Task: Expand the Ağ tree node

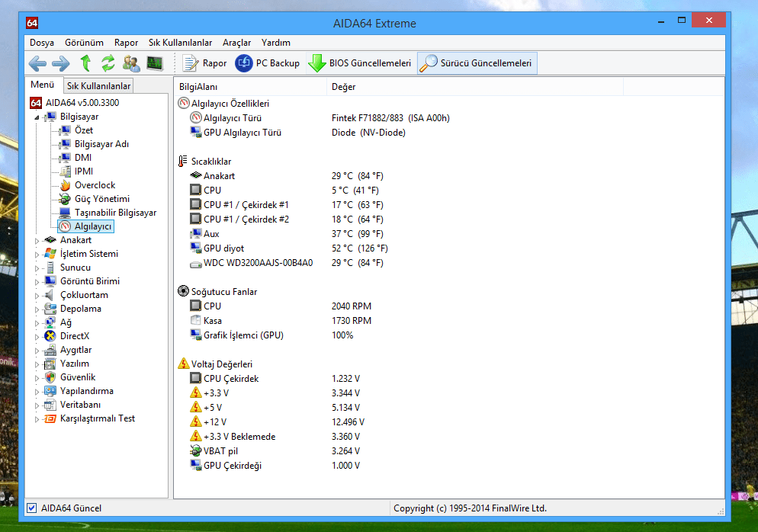Action: pos(37,322)
